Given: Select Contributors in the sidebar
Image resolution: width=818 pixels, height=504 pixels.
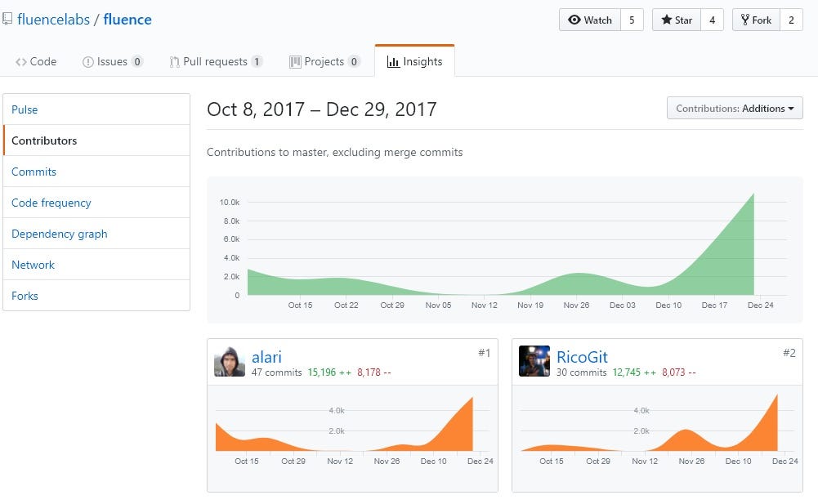Looking at the screenshot, I should [x=96, y=140].
